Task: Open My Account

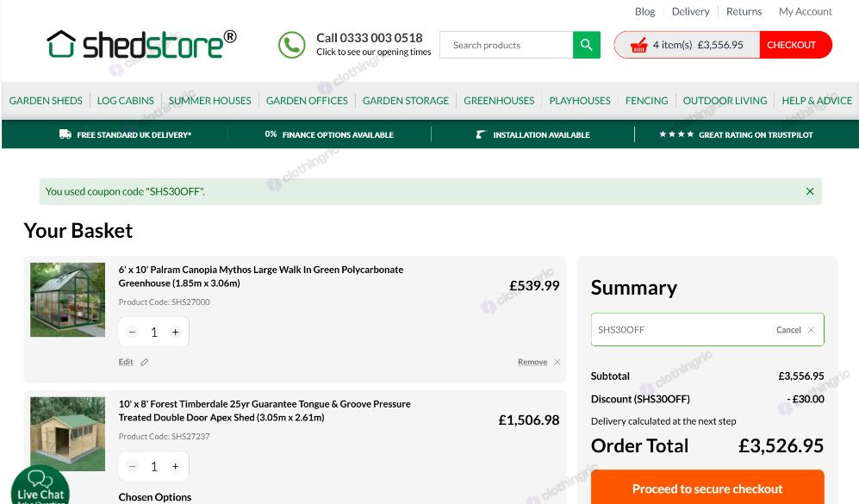Action: pyautogui.click(x=806, y=11)
